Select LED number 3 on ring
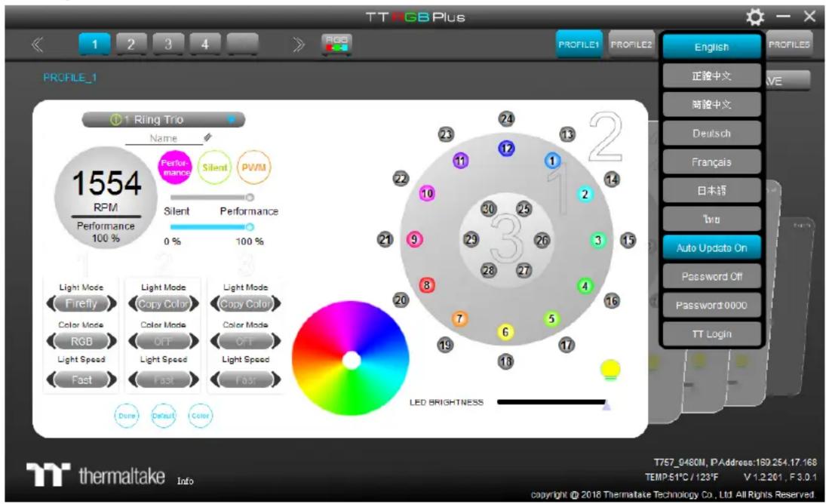This screenshot has height=504, width=826. (x=597, y=240)
